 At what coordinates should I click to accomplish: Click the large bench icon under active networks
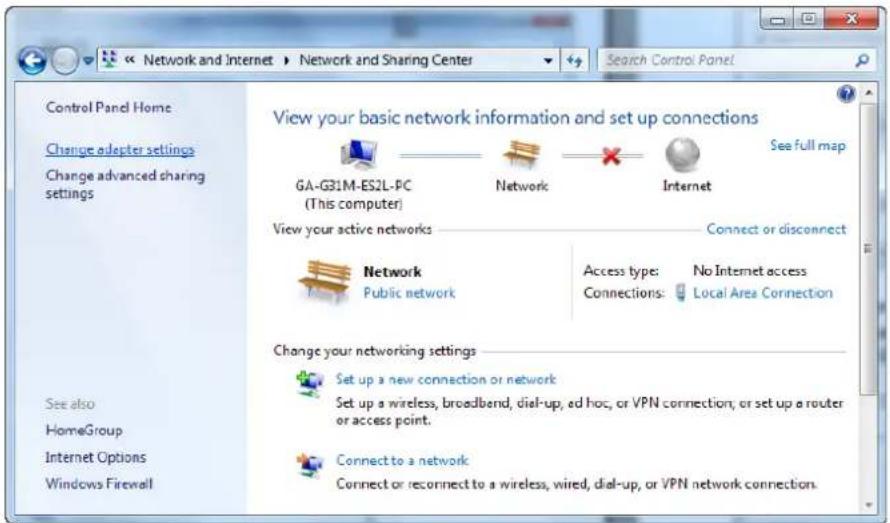pos(325,282)
